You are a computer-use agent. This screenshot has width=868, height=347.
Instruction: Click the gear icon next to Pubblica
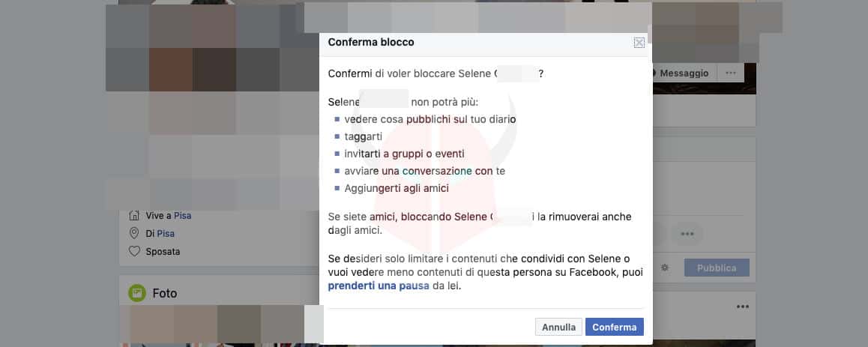pos(664,268)
